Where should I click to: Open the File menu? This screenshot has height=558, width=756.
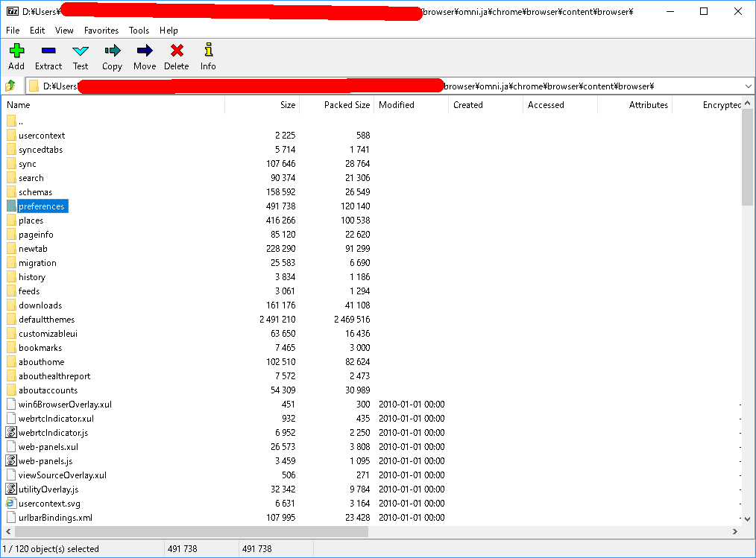pos(13,31)
